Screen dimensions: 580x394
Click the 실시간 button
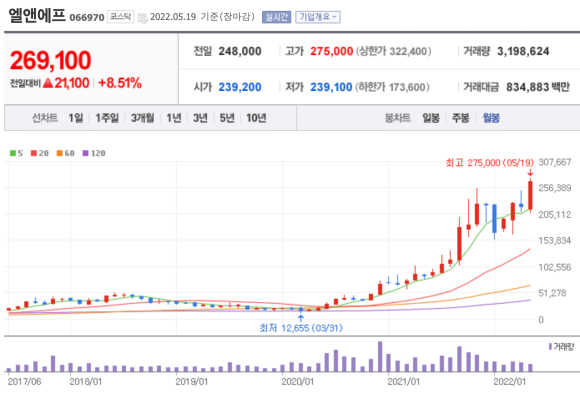(x=276, y=17)
